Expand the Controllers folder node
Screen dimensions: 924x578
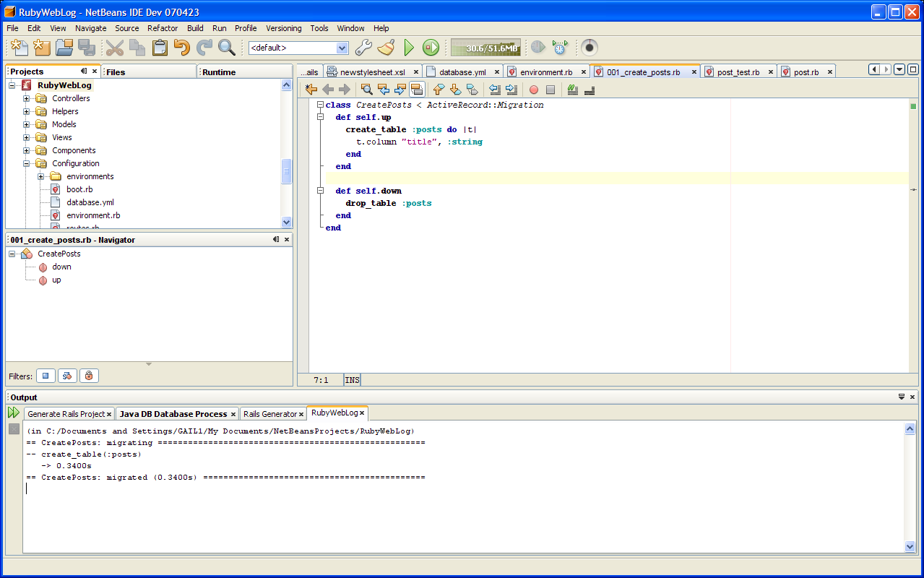[x=27, y=98]
